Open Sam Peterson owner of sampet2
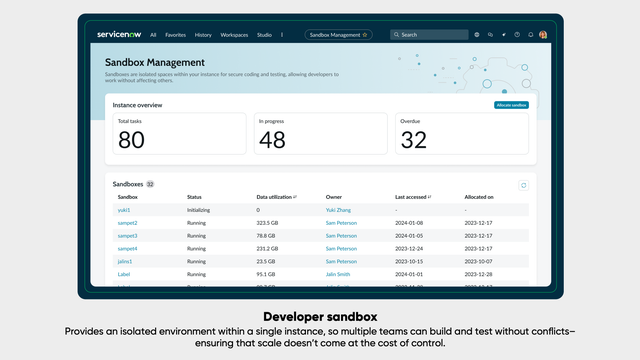 (x=341, y=223)
